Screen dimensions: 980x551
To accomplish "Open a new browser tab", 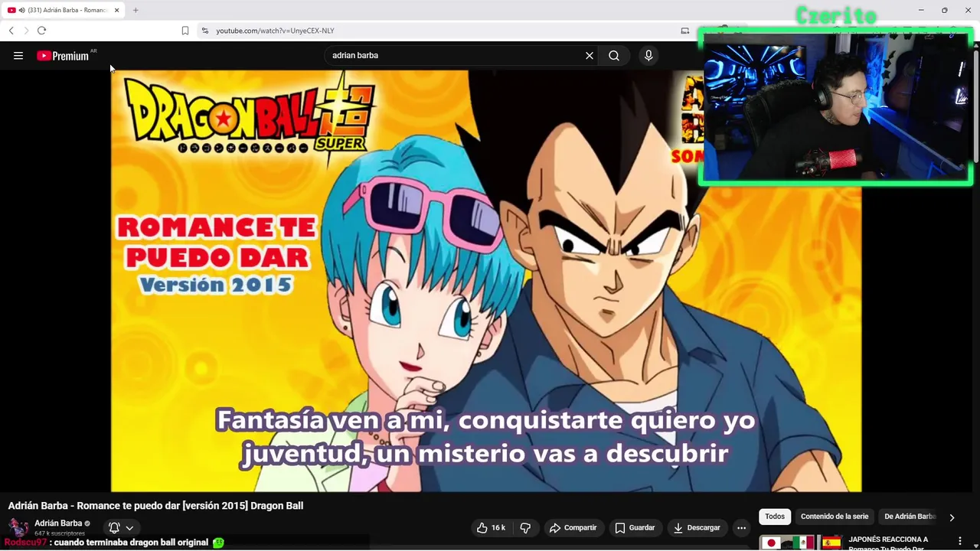I will (136, 10).
